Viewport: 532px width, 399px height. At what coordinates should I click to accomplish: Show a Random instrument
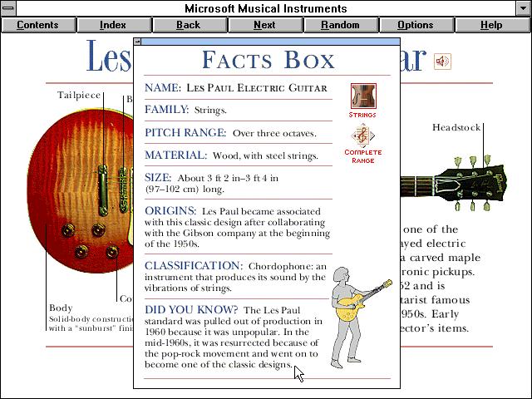[x=341, y=25]
